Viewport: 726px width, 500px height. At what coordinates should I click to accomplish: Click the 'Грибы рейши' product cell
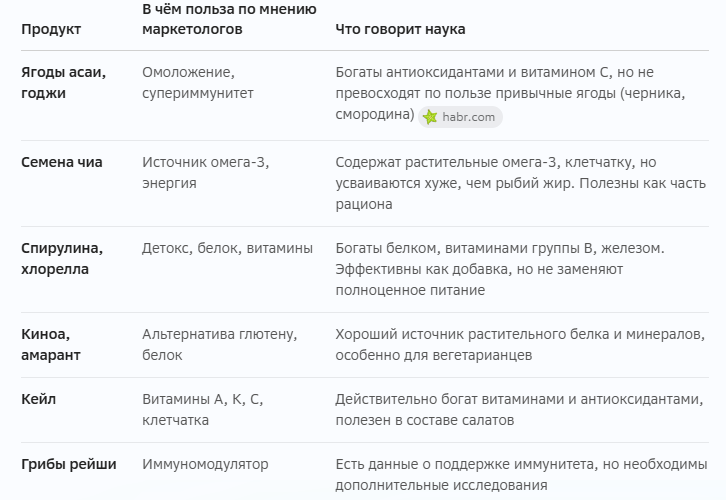pyautogui.click(x=69, y=464)
